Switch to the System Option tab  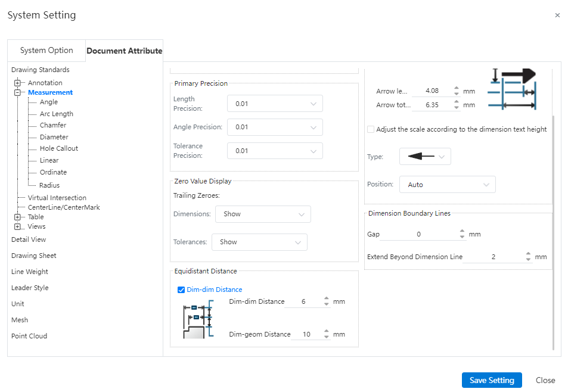[46, 51]
